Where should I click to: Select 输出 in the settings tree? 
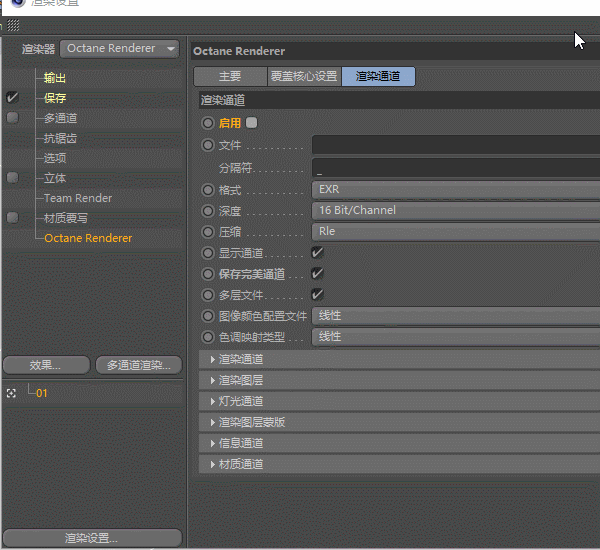point(55,78)
